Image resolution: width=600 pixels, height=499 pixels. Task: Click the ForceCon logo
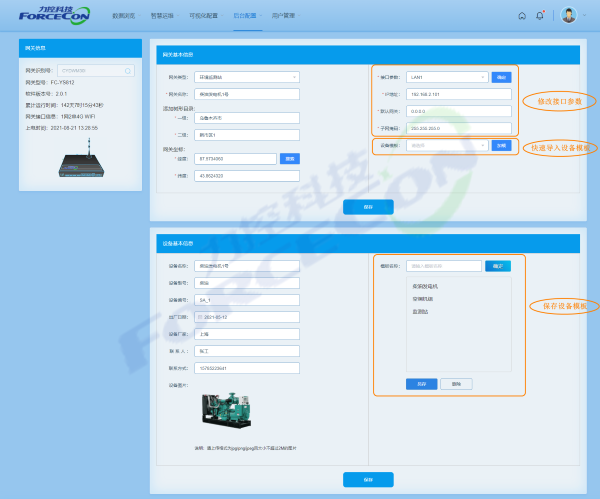click(54, 15)
